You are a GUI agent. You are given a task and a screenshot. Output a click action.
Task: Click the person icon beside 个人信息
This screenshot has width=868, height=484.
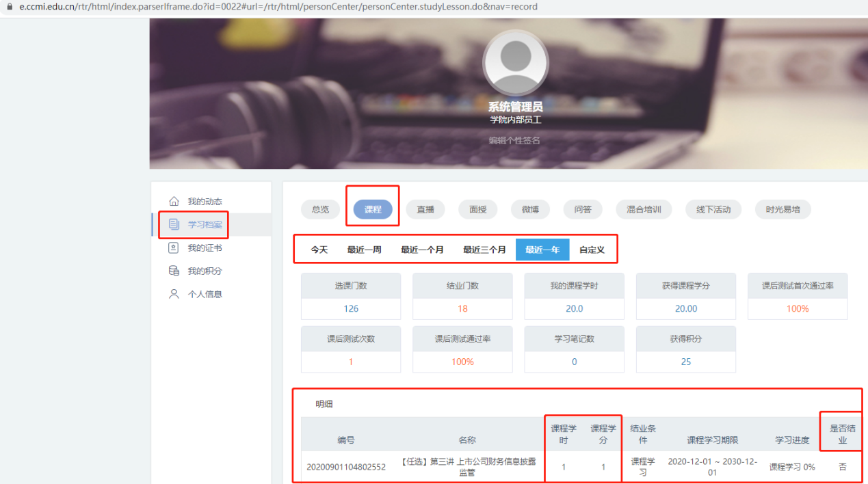(174, 294)
